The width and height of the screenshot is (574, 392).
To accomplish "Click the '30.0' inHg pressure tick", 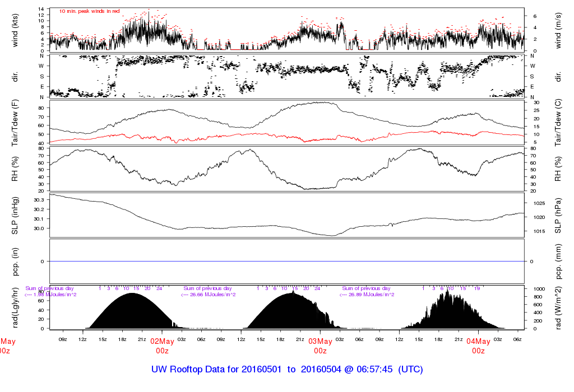I will (39, 228).
